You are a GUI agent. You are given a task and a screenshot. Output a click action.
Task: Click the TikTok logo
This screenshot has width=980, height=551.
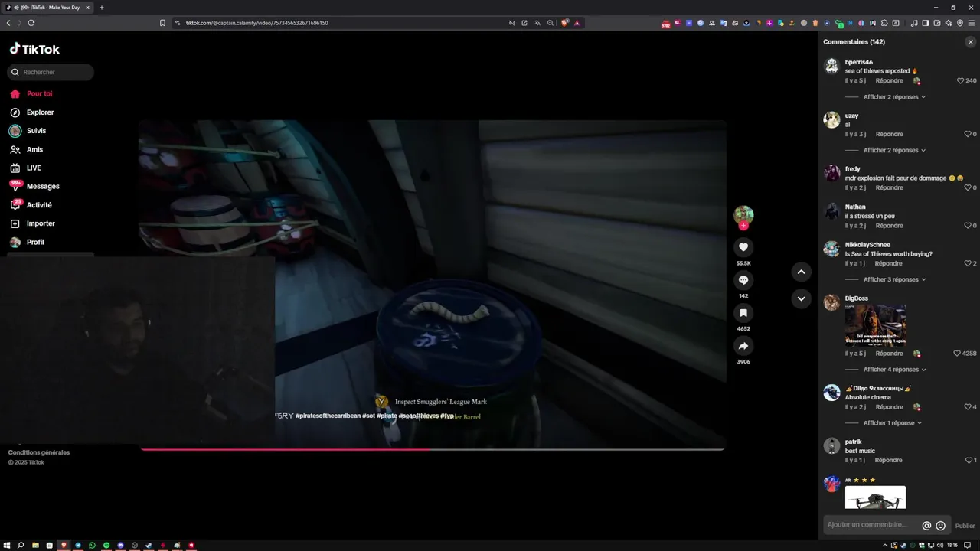point(34,49)
